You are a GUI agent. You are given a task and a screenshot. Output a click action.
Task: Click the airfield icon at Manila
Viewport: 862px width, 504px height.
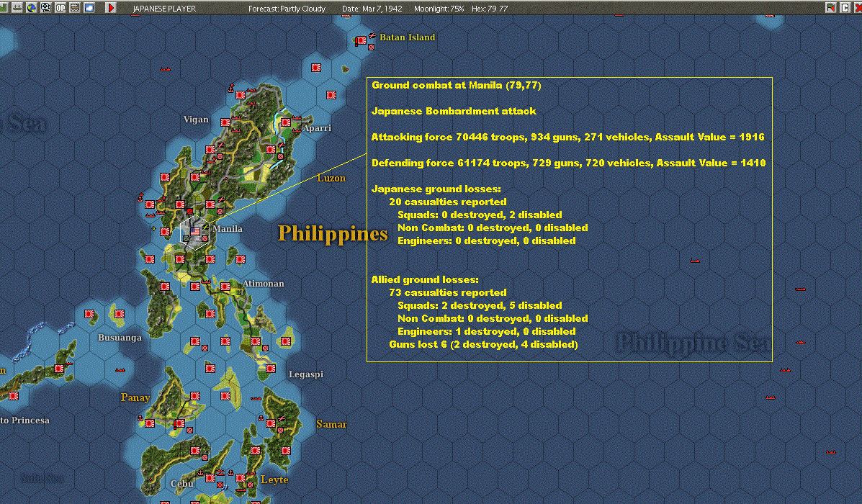pyautogui.click(x=206, y=227)
